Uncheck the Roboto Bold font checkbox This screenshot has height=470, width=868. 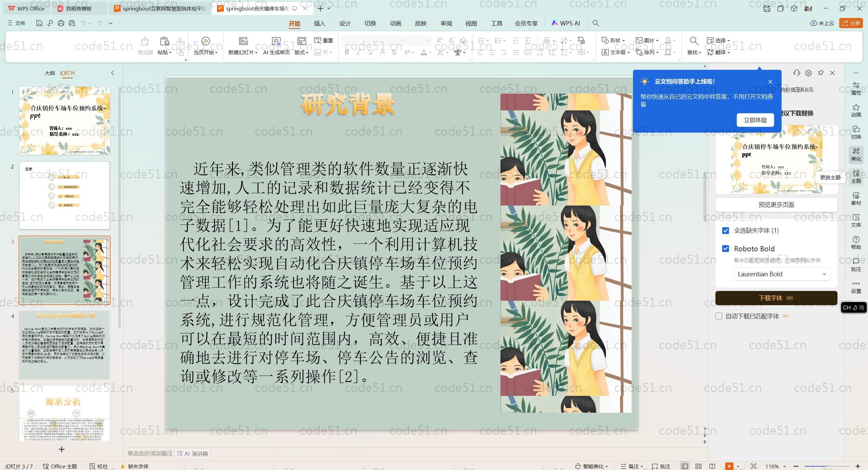tap(726, 249)
